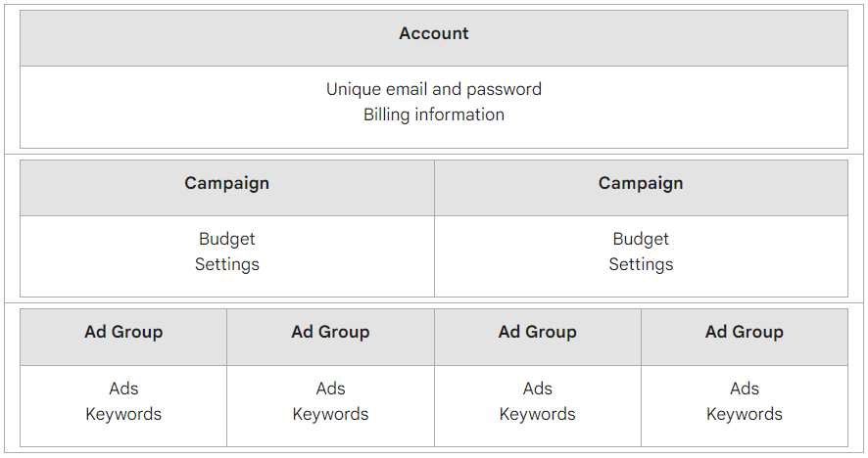Click the "Billing information" text
Image resolution: width=868 pixels, height=458 pixels.
(434, 114)
